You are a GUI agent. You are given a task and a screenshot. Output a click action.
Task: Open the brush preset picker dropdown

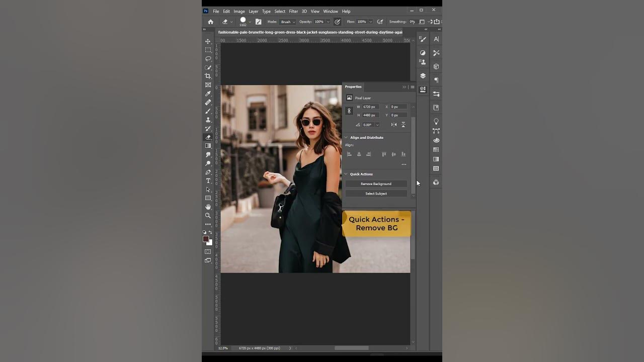[x=250, y=22]
